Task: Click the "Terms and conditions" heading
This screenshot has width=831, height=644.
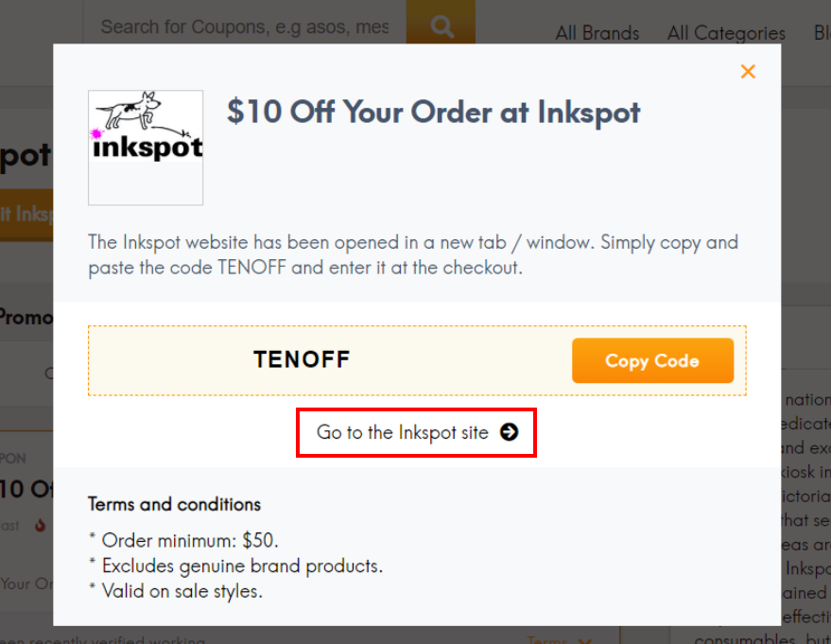Action: [x=173, y=505]
